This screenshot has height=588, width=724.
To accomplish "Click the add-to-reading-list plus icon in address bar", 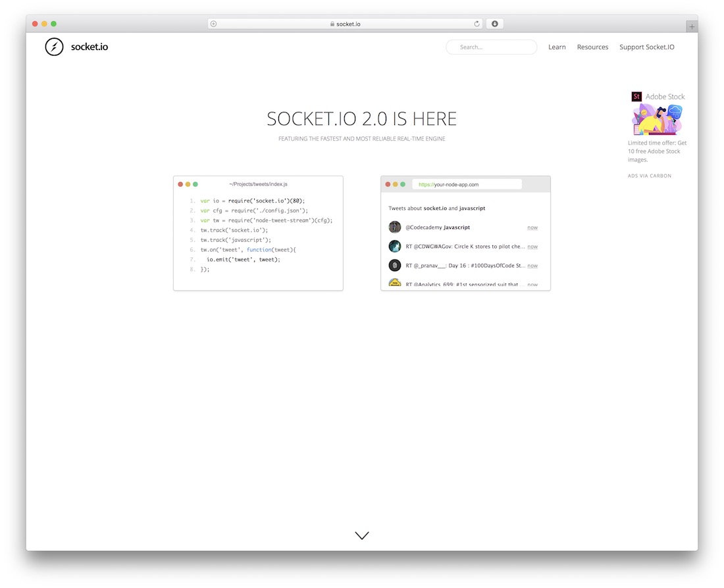I will point(213,24).
